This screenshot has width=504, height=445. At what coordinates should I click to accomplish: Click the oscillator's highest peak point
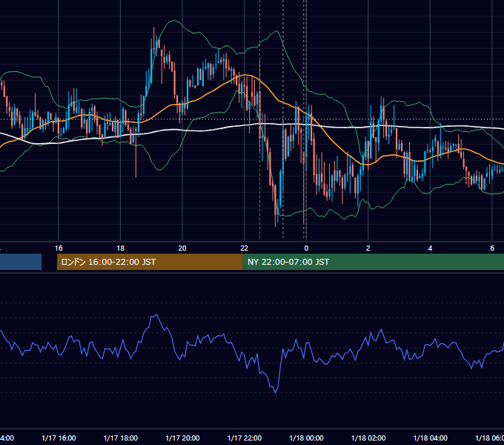[156, 314]
